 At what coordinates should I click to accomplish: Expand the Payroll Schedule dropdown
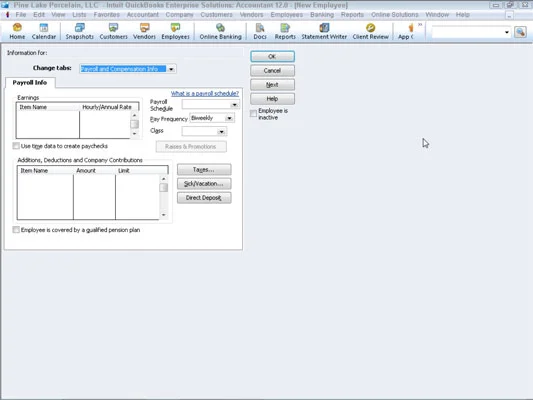tap(235, 105)
